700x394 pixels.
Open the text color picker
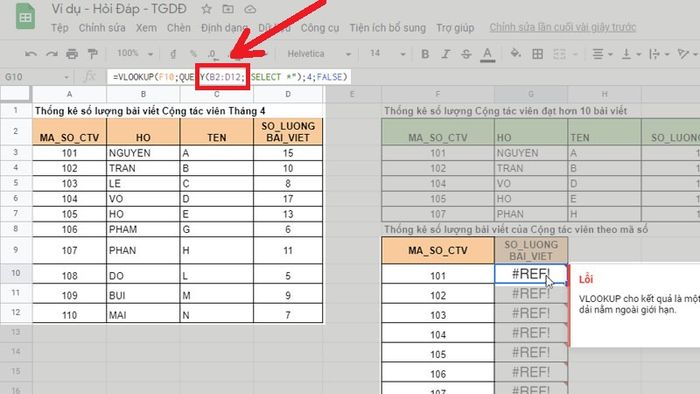tap(488, 54)
